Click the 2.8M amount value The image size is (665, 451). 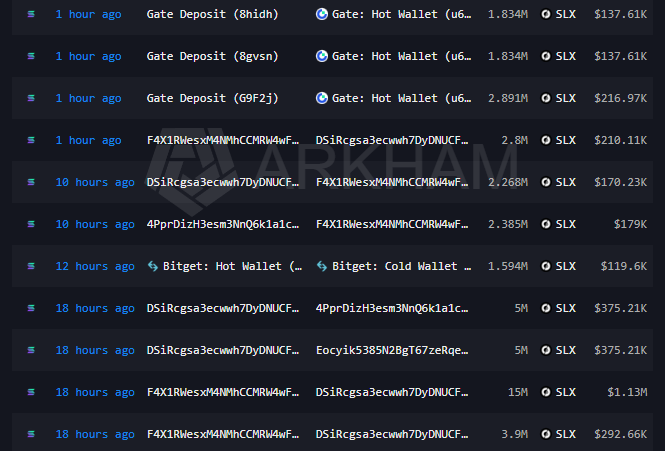point(514,140)
